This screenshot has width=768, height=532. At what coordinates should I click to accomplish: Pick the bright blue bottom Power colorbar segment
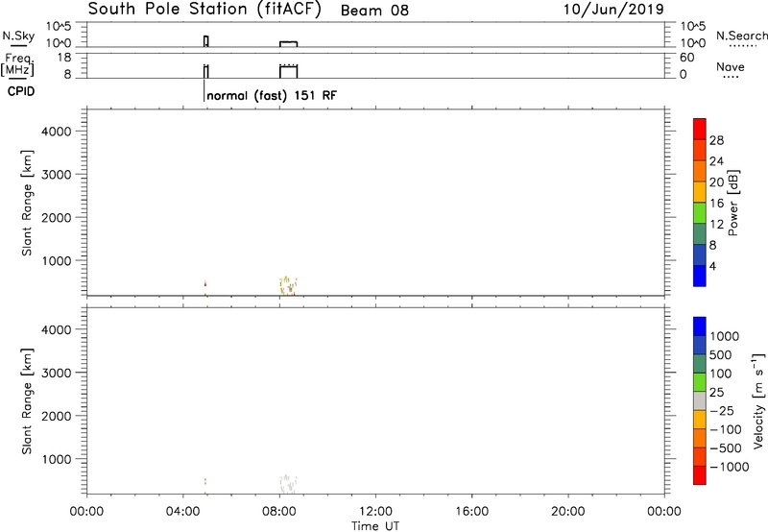coord(700,276)
